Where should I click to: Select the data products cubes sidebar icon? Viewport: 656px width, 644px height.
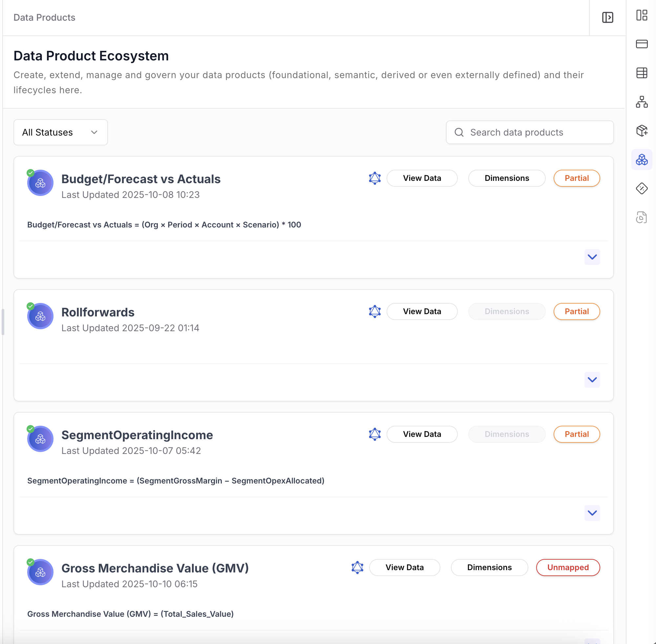point(642,159)
